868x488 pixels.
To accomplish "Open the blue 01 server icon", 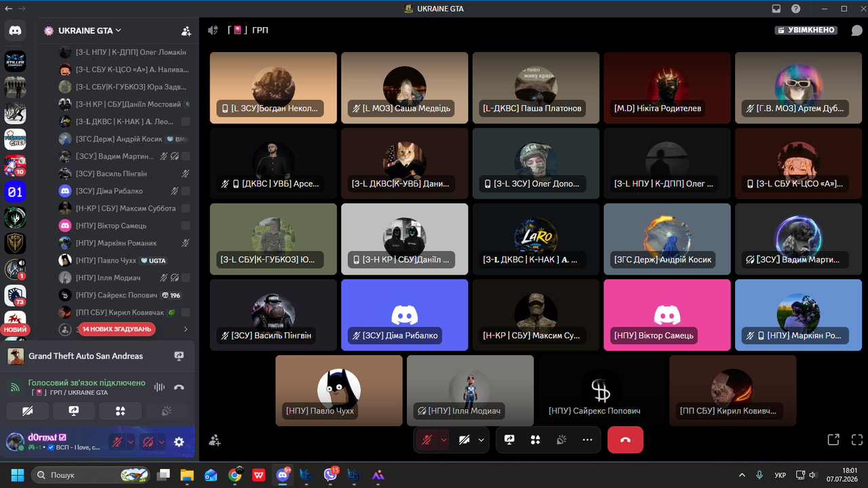I will pos(15,192).
